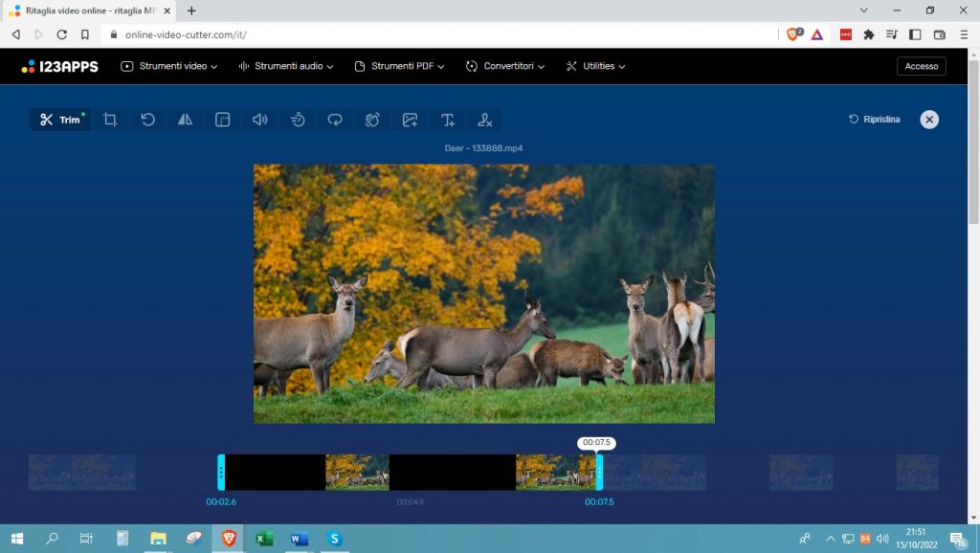
Task: Select the Add text tool
Action: pyautogui.click(x=447, y=120)
